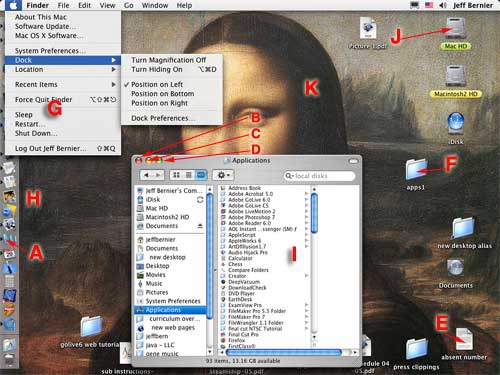Click the Finder forward arrow button
The height and width of the screenshot is (375, 500).
click(158, 175)
